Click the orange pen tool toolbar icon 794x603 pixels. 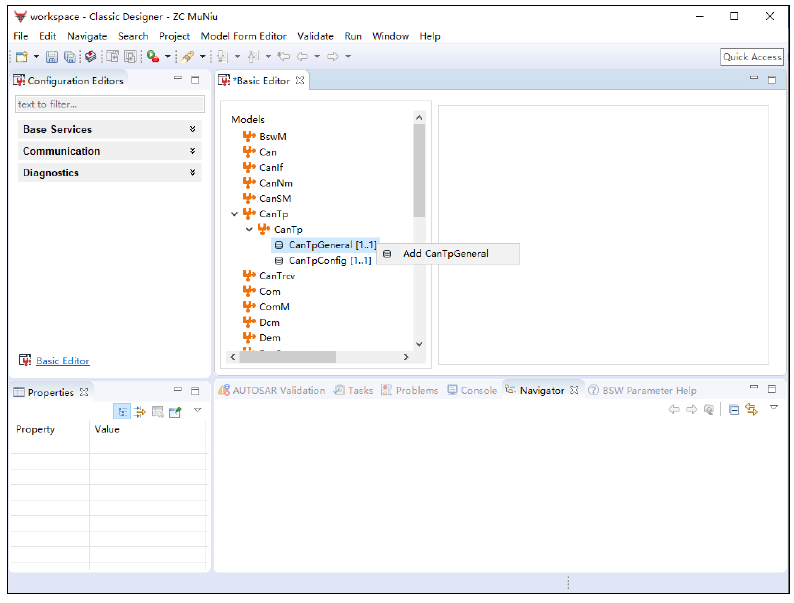click(188, 57)
